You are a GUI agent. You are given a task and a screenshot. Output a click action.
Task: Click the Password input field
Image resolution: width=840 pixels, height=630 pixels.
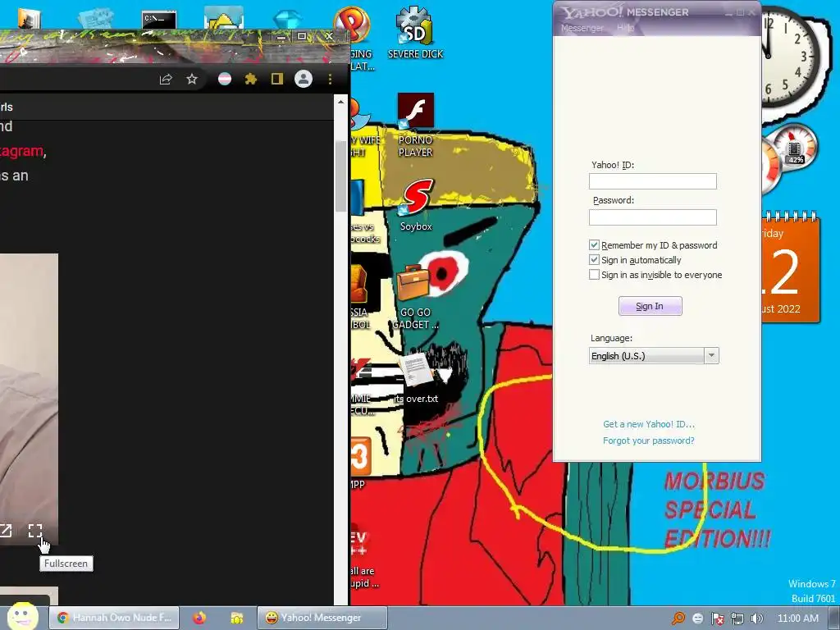click(x=652, y=217)
